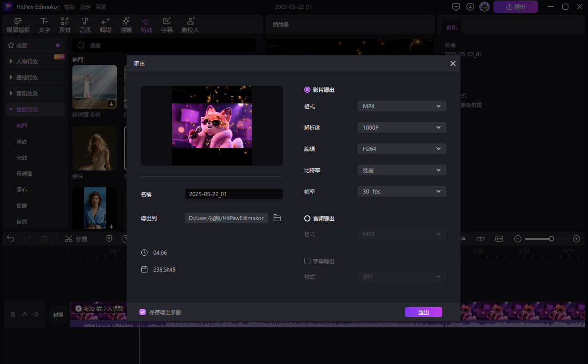Uncheck the 保存導出參數 checkbox

click(x=143, y=312)
